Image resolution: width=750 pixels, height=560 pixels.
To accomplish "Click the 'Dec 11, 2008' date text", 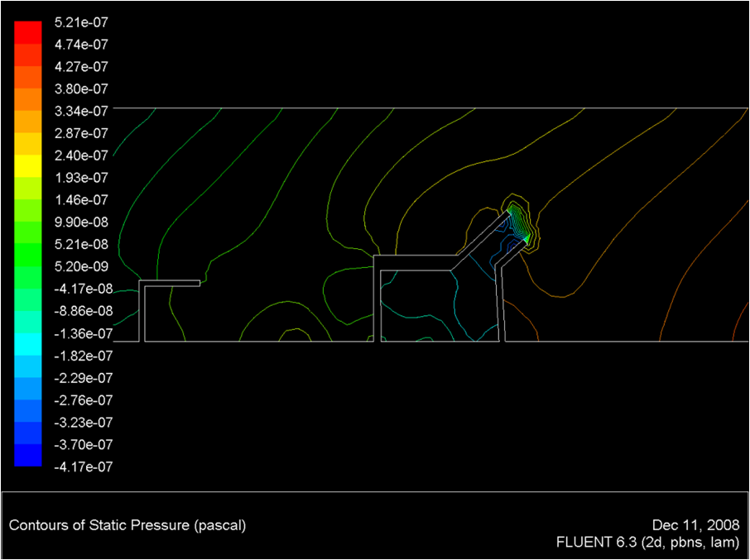I will pyautogui.click(x=696, y=525).
